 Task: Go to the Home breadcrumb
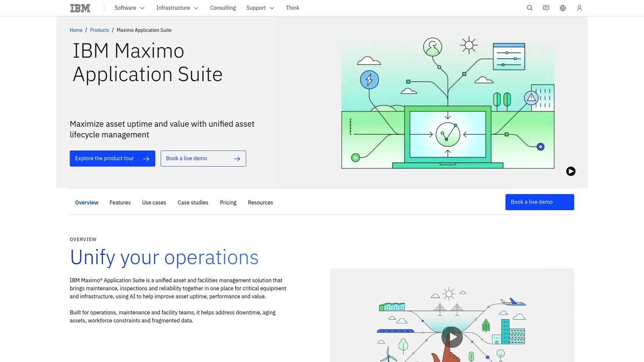[x=76, y=30]
